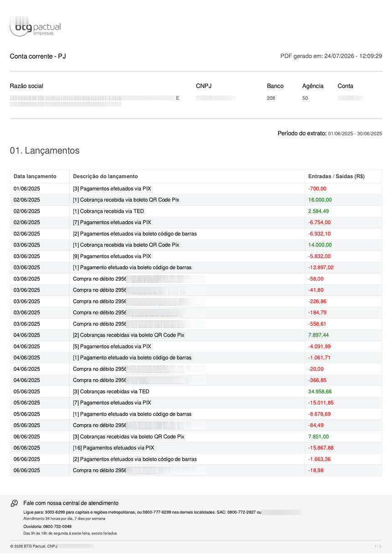Select the Agência value 50

pos(305,98)
